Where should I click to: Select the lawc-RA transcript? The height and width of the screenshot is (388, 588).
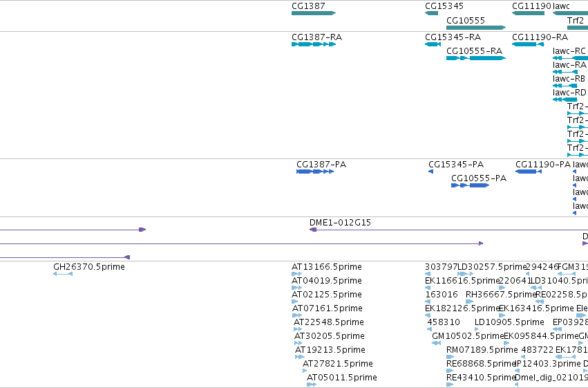pyautogui.click(x=565, y=72)
